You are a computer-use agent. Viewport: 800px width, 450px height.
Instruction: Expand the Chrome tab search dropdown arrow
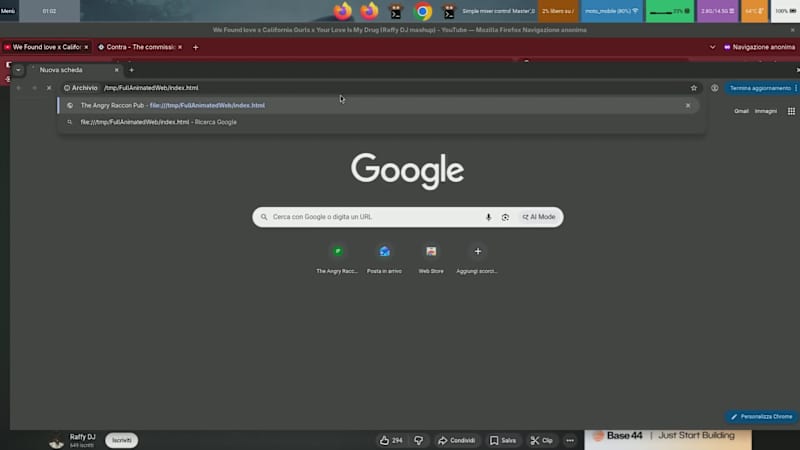[x=18, y=70]
